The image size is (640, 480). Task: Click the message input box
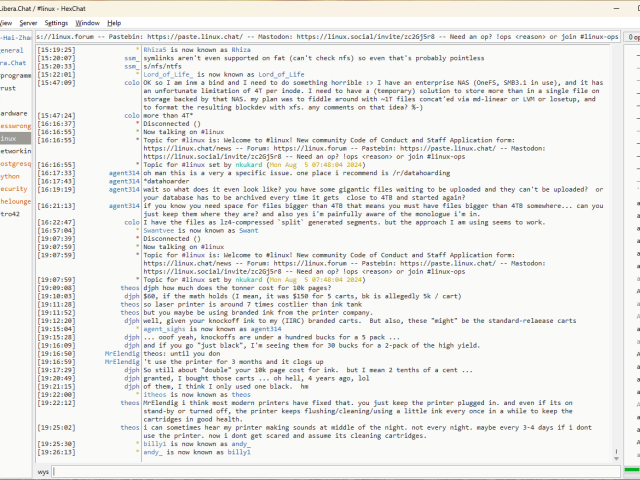pos(330,471)
